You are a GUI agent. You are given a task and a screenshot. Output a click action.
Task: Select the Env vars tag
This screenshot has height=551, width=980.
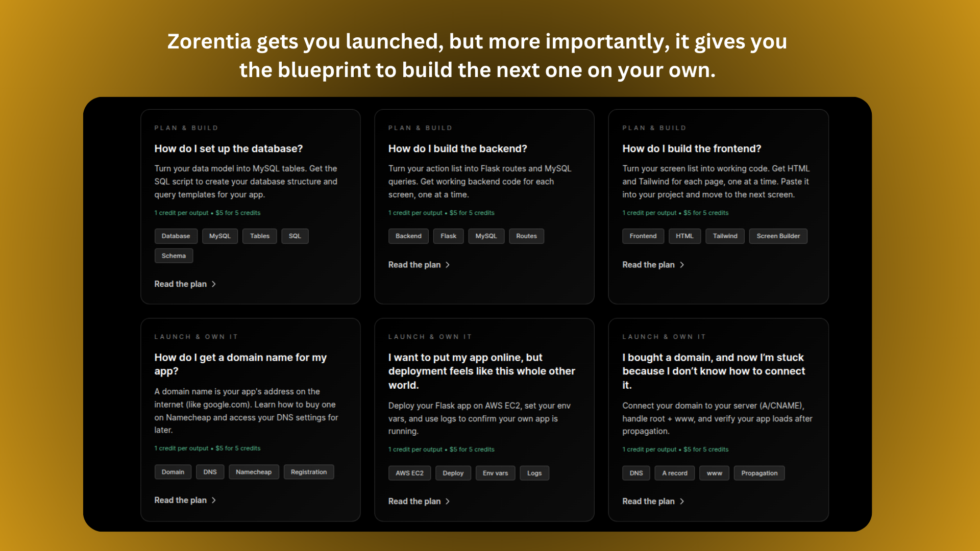(x=495, y=473)
